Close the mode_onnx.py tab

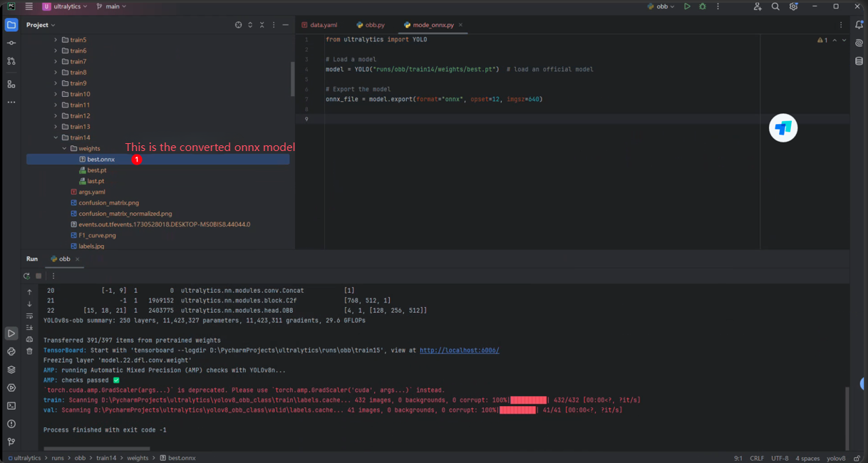click(x=460, y=25)
